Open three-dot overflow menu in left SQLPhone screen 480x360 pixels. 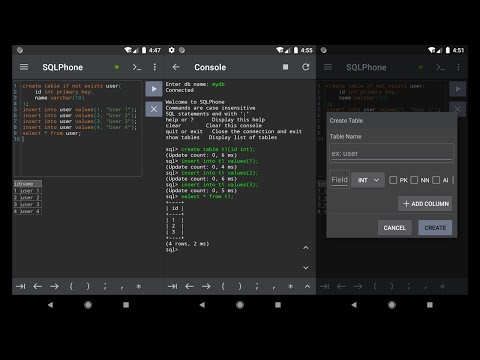pyautogui.click(x=155, y=67)
